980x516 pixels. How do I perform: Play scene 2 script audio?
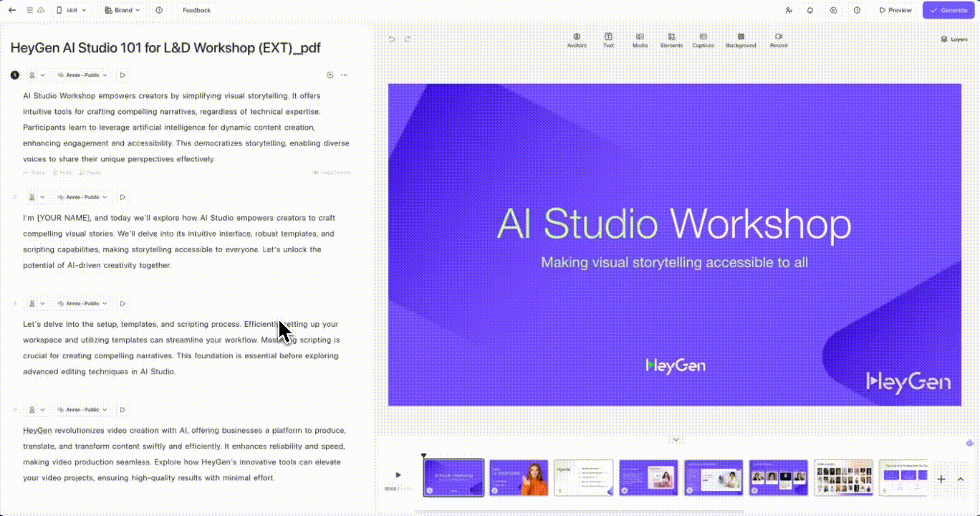[123, 197]
